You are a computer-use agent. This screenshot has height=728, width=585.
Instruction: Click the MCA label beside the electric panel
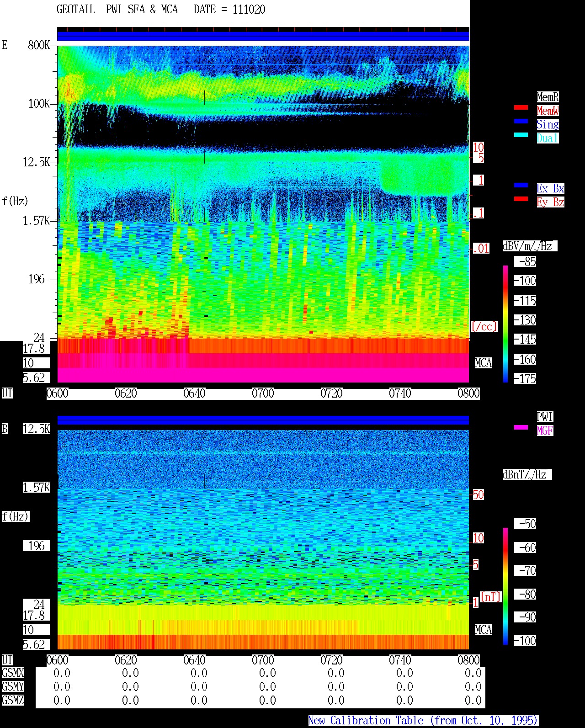[x=484, y=363]
